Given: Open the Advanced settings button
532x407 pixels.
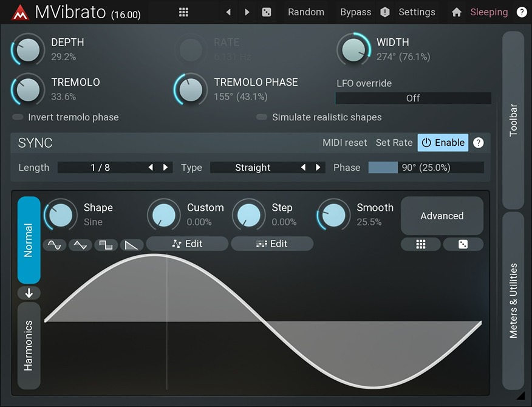Looking at the screenshot, I should pos(442,216).
